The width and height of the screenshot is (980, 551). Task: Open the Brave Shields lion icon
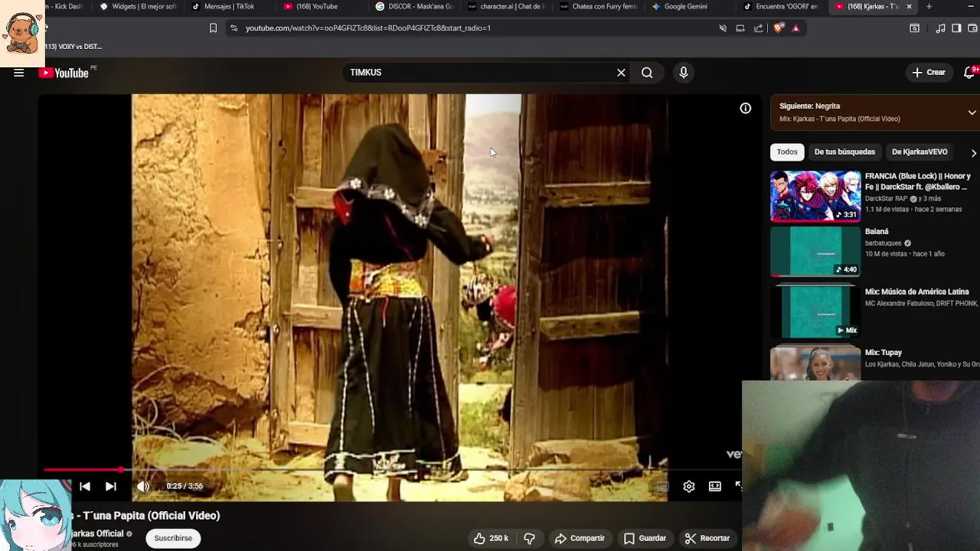[779, 28]
